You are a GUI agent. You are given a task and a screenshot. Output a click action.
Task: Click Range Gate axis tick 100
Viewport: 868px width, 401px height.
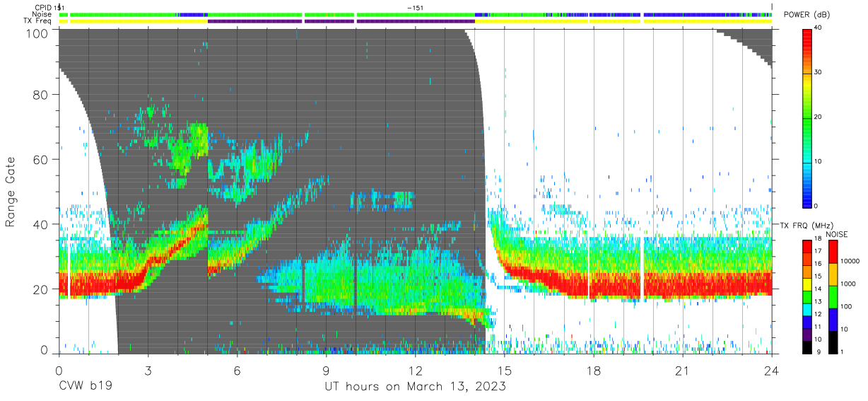38,33
